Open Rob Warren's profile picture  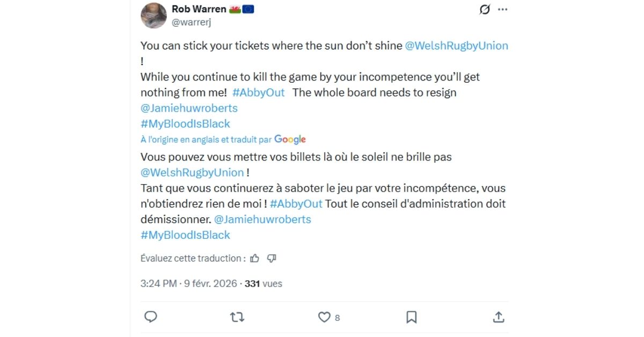[x=153, y=15]
